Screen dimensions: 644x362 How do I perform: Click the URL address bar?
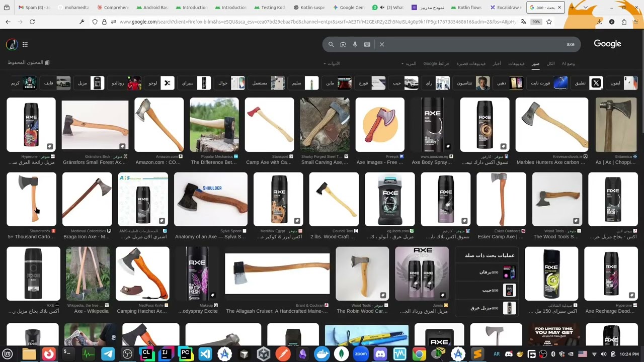click(317, 22)
